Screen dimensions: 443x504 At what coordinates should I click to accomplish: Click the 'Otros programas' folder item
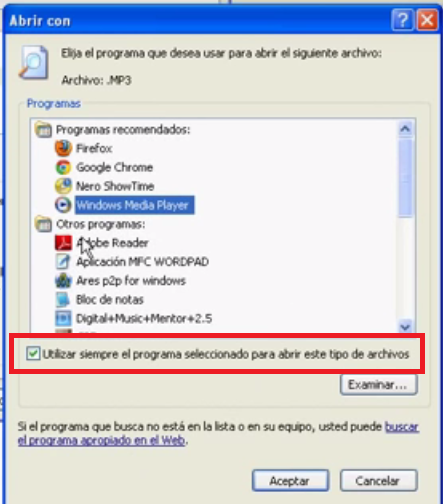pyautogui.click(x=90, y=224)
